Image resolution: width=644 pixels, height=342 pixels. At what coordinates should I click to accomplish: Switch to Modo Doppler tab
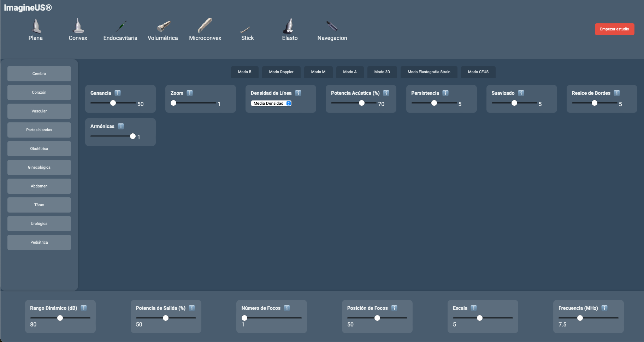coord(281,72)
